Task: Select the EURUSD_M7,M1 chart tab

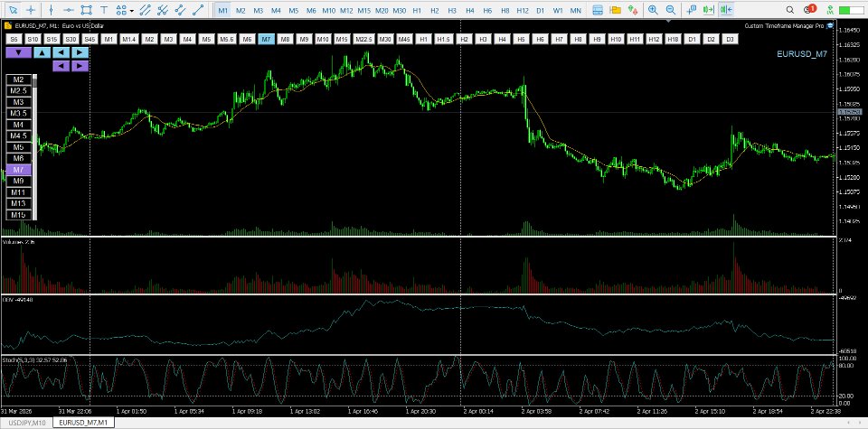Action: tap(83, 423)
